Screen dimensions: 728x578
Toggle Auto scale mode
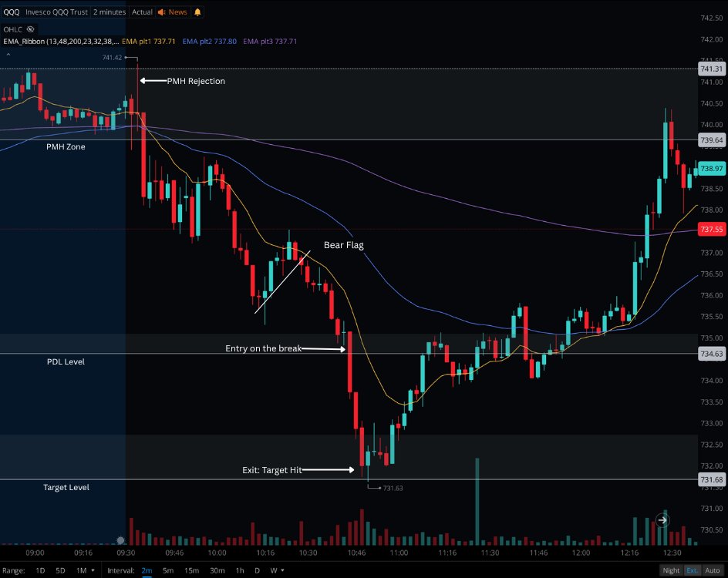[x=713, y=570]
